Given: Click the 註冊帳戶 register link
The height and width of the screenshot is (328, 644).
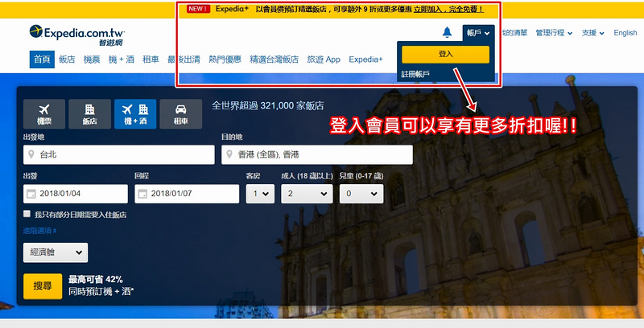Looking at the screenshot, I should click(415, 74).
